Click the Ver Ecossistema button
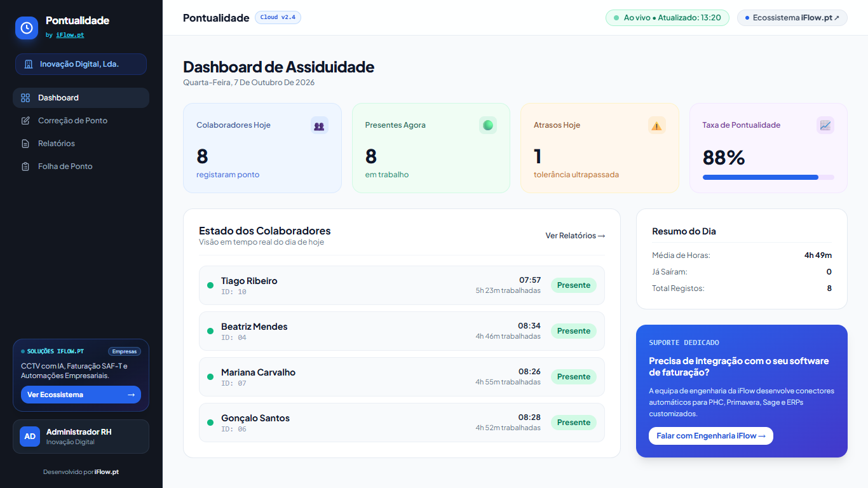Screen dimensions: 868x488 [81, 395]
